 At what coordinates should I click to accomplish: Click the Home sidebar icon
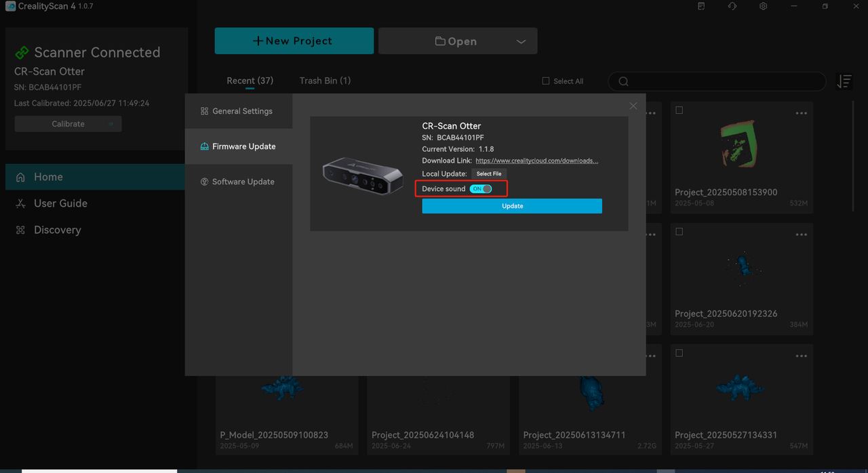pos(21,177)
